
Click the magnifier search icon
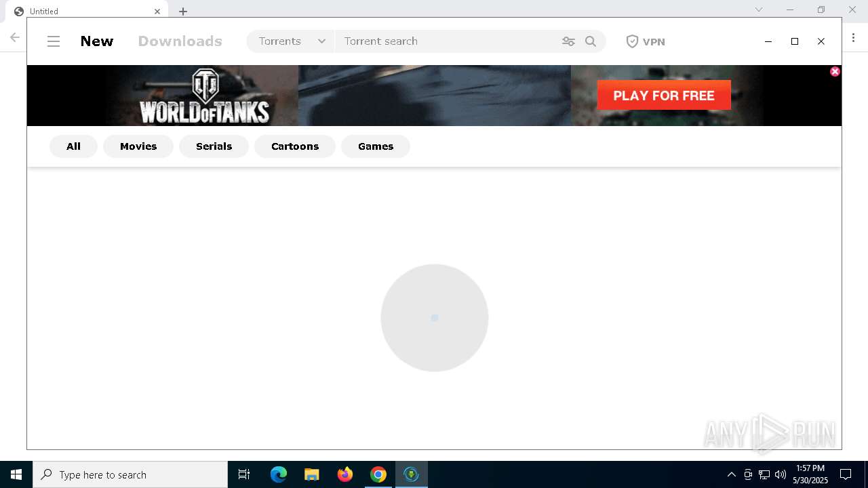coord(591,41)
